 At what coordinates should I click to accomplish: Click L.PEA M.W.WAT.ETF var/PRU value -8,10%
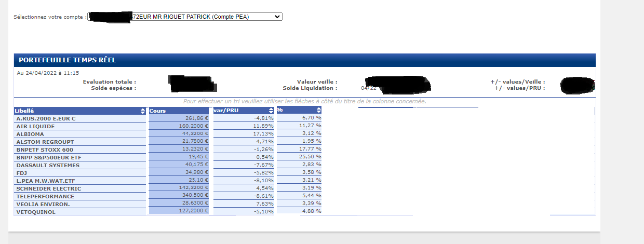[x=263, y=181]
